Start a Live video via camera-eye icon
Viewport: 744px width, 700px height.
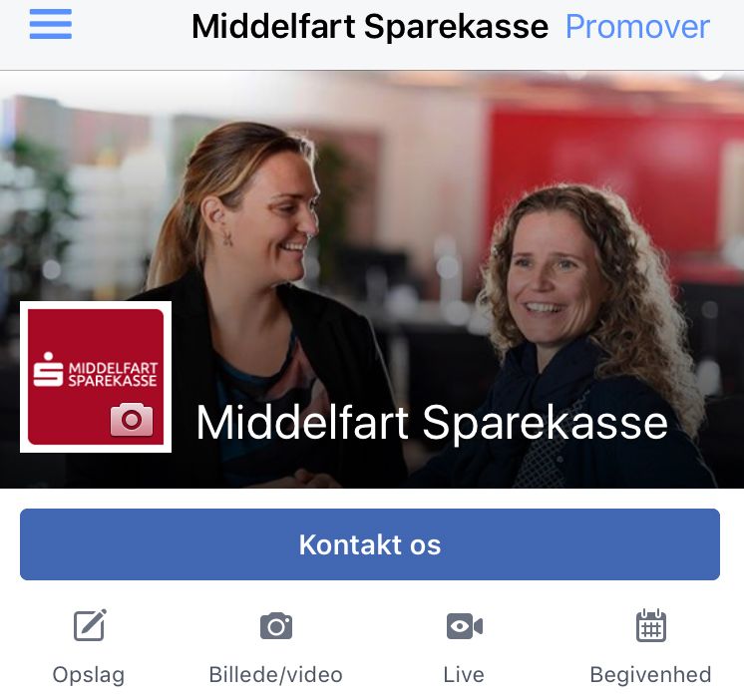point(465,626)
